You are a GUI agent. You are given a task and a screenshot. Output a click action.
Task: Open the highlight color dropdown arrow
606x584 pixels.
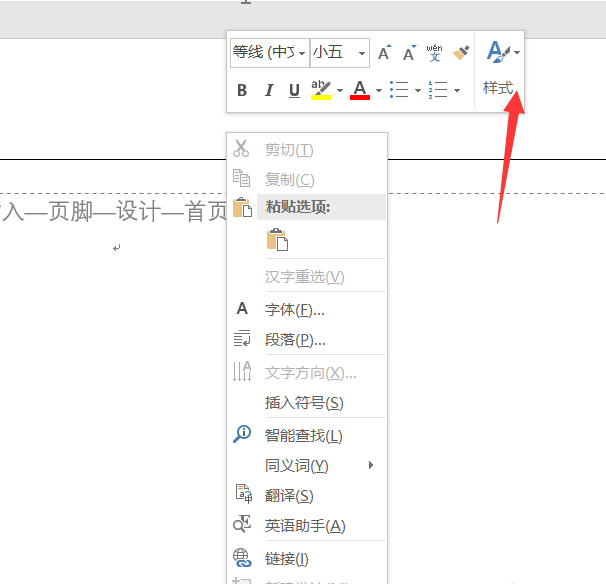tap(340, 90)
